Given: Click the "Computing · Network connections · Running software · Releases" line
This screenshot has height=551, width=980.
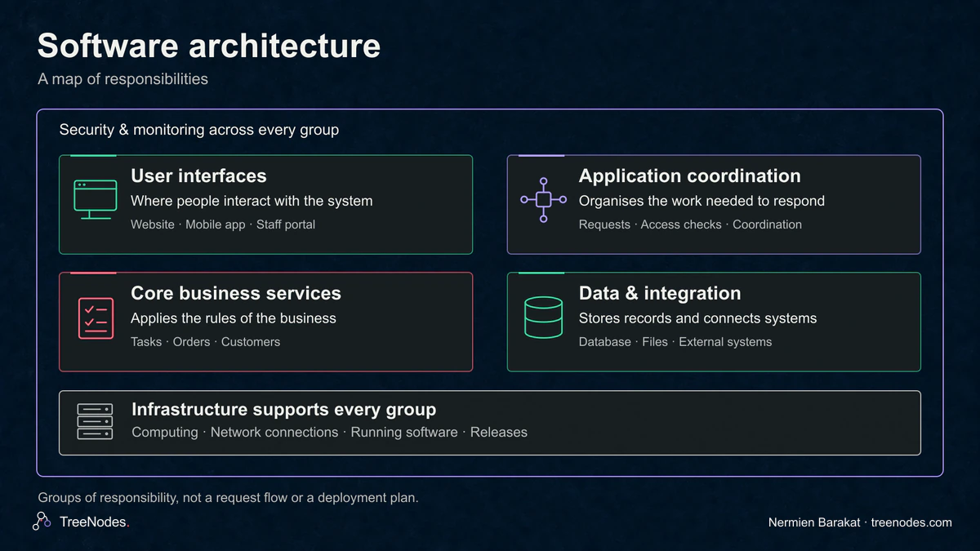Looking at the screenshot, I should (x=330, y=432).
